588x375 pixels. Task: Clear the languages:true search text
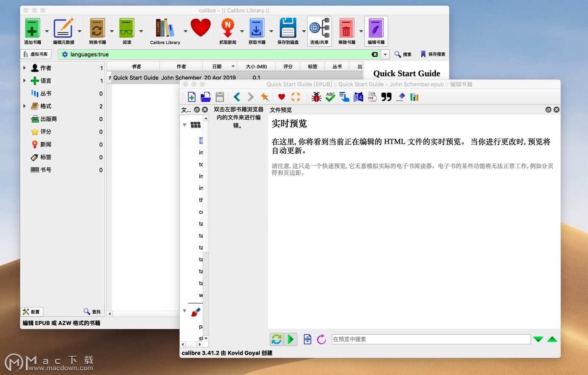point(375,54)
